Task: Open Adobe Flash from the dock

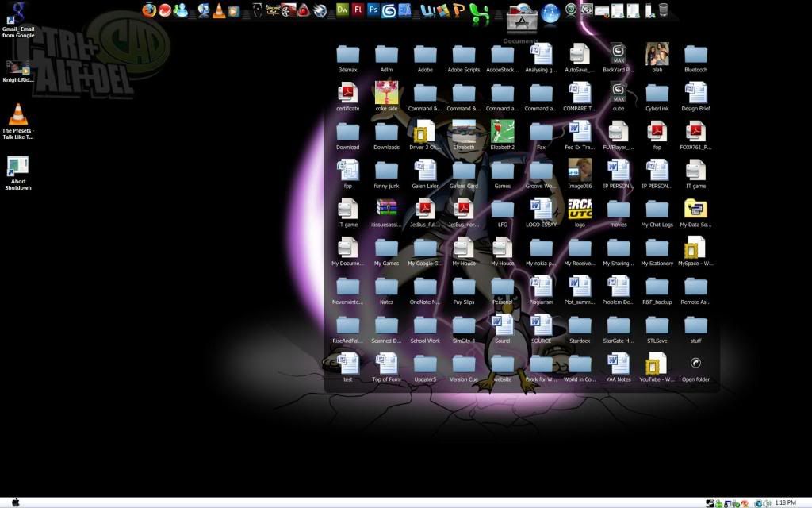Action: [x=358, y=10]
